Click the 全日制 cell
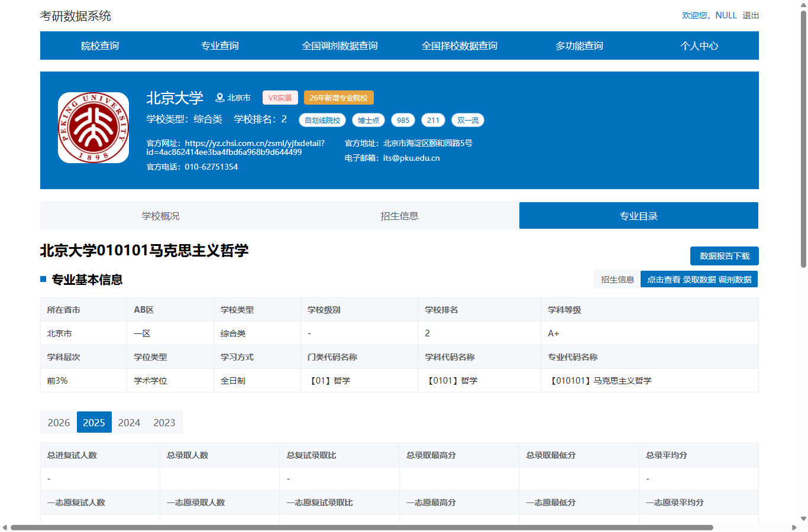The height and width of the screenshot is (532, 808). coord(257,381)
